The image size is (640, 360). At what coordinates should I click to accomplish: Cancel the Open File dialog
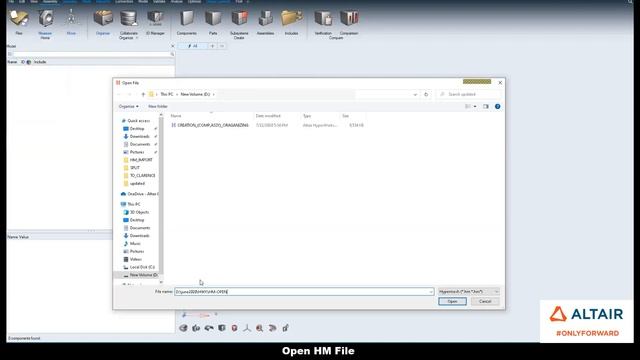[485, 301]
